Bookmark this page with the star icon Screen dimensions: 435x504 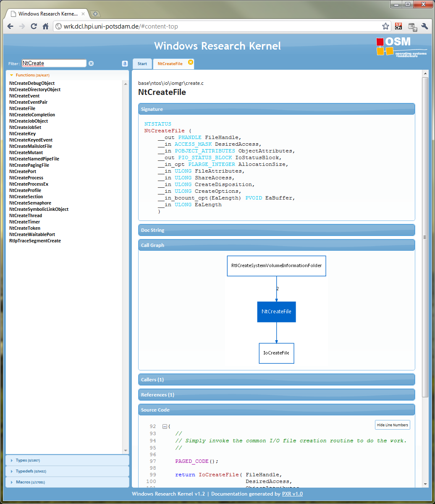[x=385, y=26]
